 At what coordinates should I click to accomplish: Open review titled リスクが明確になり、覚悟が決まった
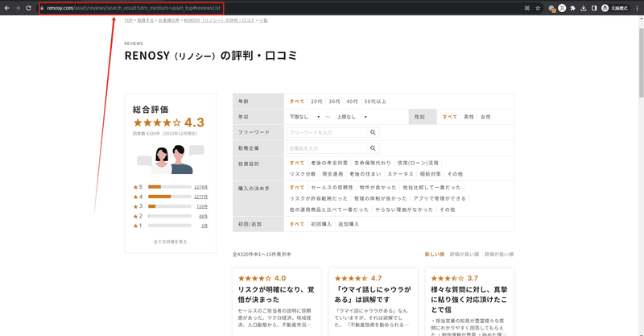click(x=276, y=294)
